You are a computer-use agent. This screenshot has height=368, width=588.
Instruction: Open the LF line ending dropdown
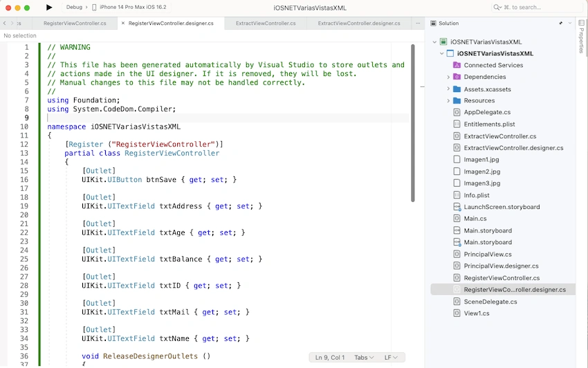(x=391, y=358)
